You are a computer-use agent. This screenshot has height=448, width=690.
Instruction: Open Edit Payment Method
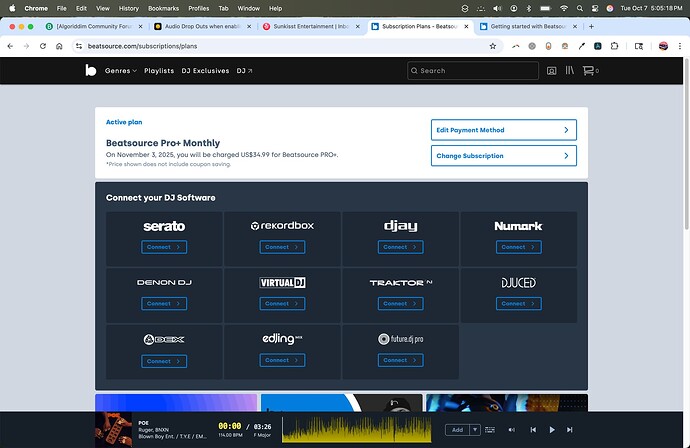(504, 130)
